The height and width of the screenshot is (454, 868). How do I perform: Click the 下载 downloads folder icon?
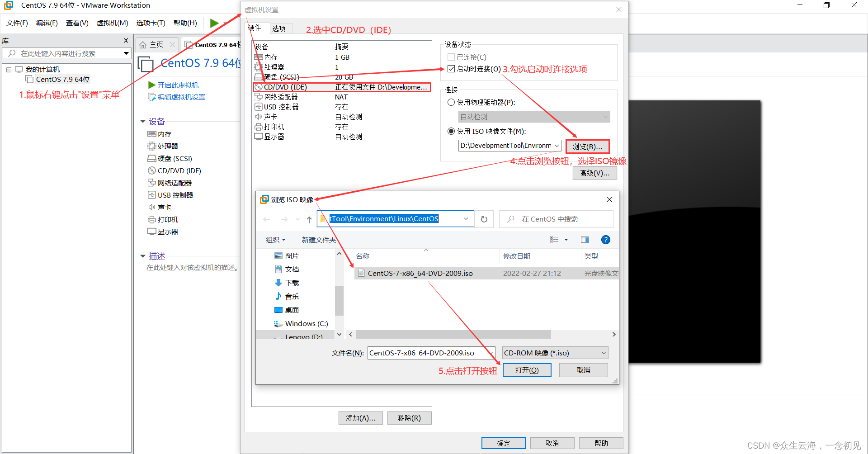point(278,283)
